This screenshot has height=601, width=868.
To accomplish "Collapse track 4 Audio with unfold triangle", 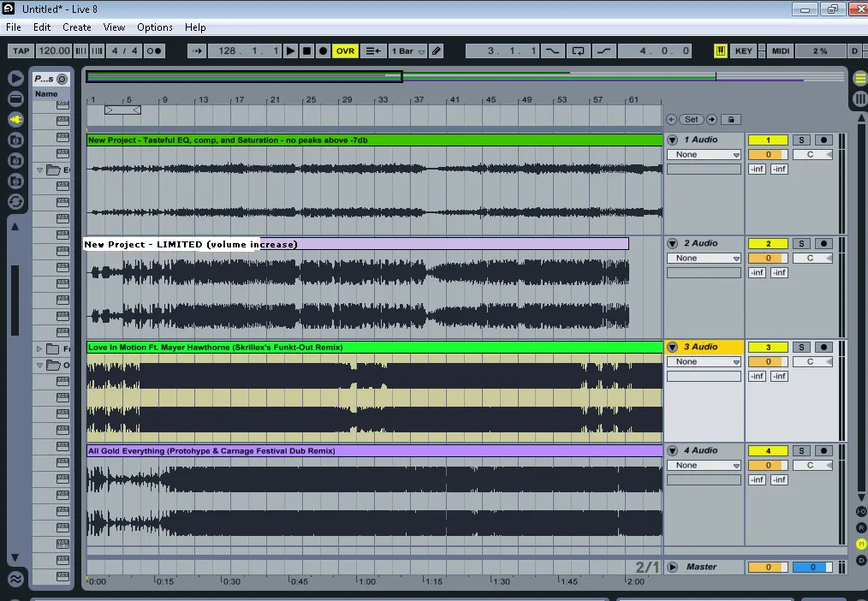I will [673, 450].
